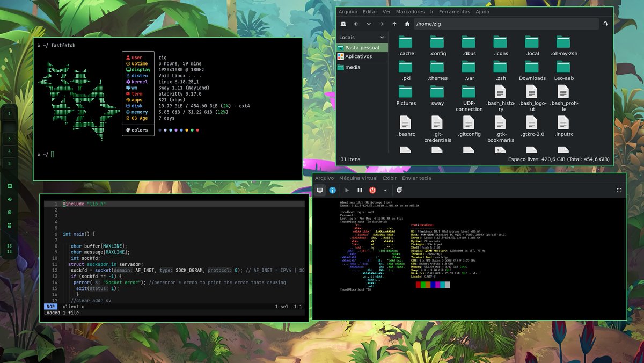This screenshot has width=644, height=363.
Task: Open the Ir menu
Action: click(x=432, y=12)
